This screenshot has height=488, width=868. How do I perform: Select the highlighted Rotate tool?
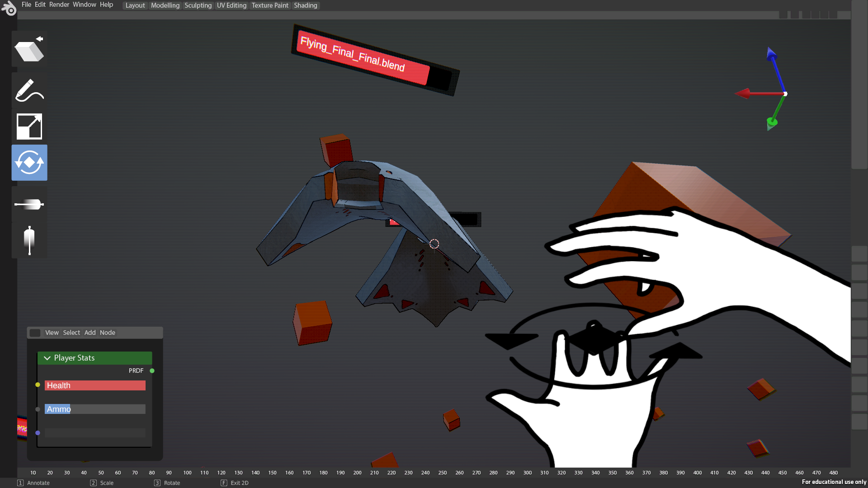[x=29, y=163]
